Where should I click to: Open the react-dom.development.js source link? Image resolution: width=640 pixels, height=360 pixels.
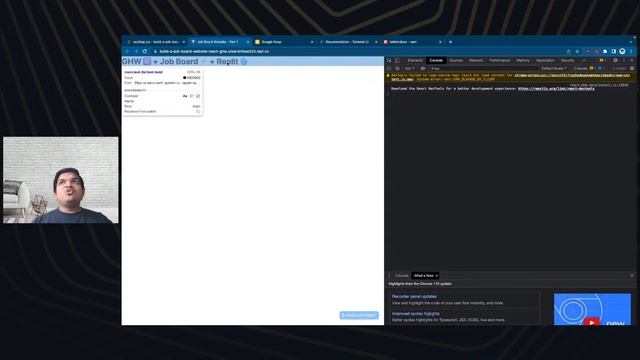click(x=599, y=85)
